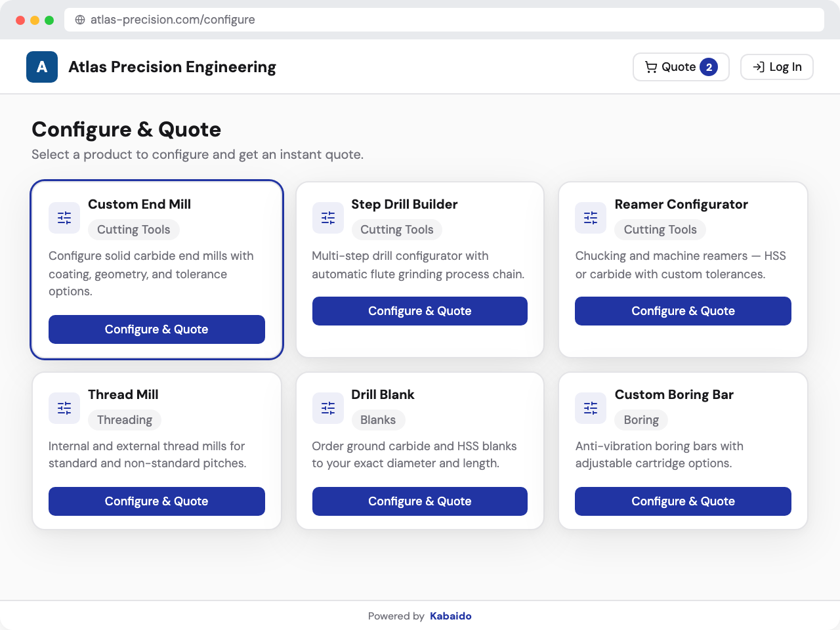Click the Drill Blank sliders icon

click(327, 408)
